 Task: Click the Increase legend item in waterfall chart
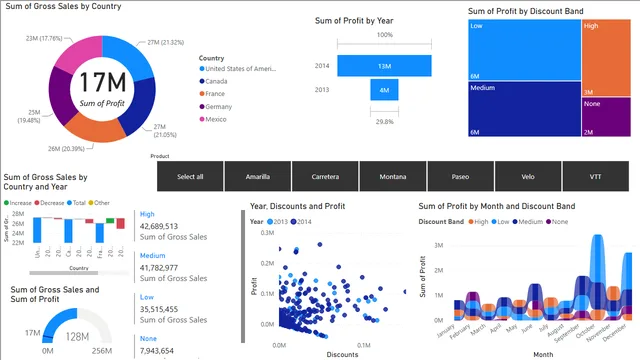18,203
